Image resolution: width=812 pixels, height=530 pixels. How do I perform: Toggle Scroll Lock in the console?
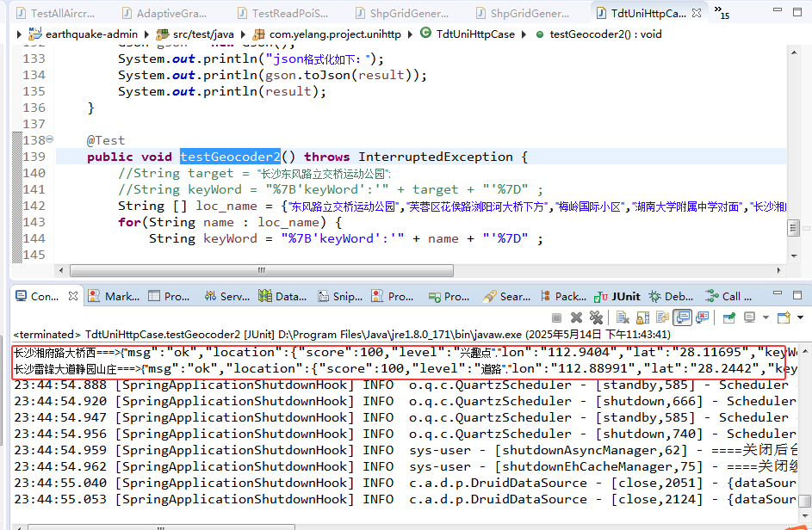pos(643,317)
